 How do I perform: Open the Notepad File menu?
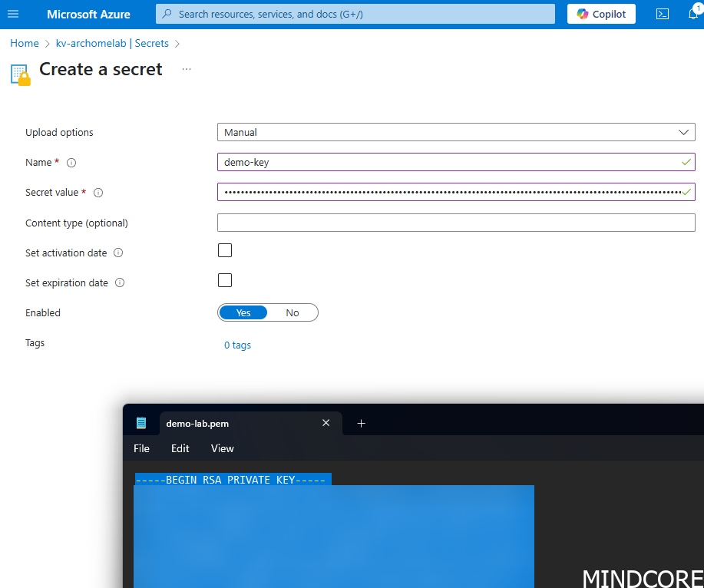click(142, 448)
